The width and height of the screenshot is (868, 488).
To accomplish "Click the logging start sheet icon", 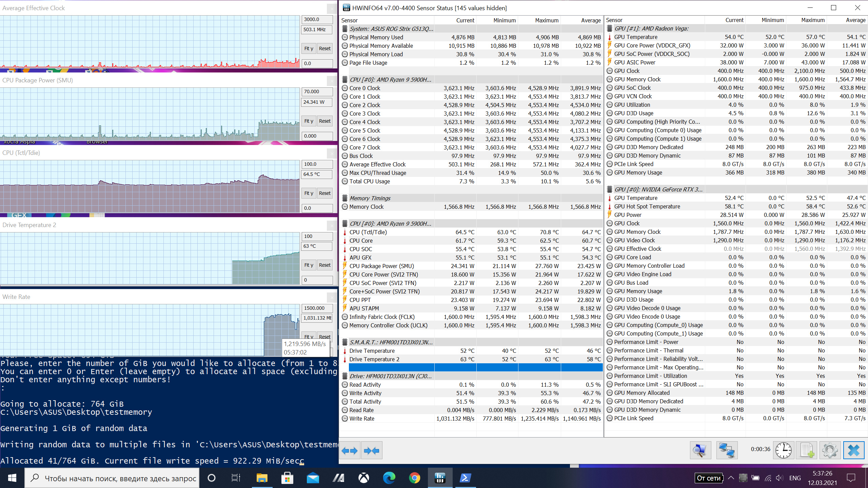I will pyautogui.click(x=807, y=450).
